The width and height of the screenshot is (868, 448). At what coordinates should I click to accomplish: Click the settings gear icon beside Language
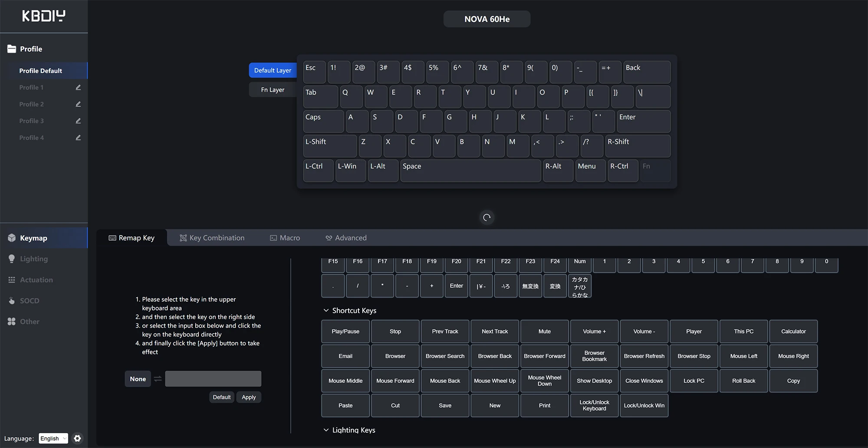[77, 438]
